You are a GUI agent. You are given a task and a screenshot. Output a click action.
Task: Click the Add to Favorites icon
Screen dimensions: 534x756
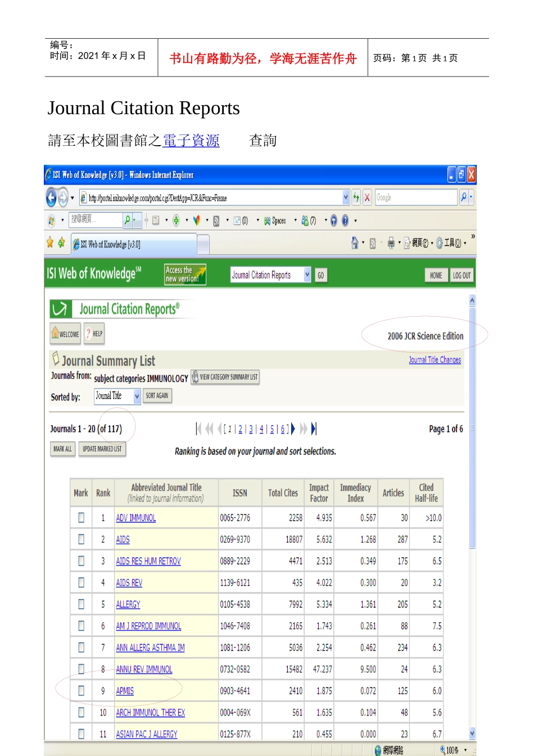[61, 243]
